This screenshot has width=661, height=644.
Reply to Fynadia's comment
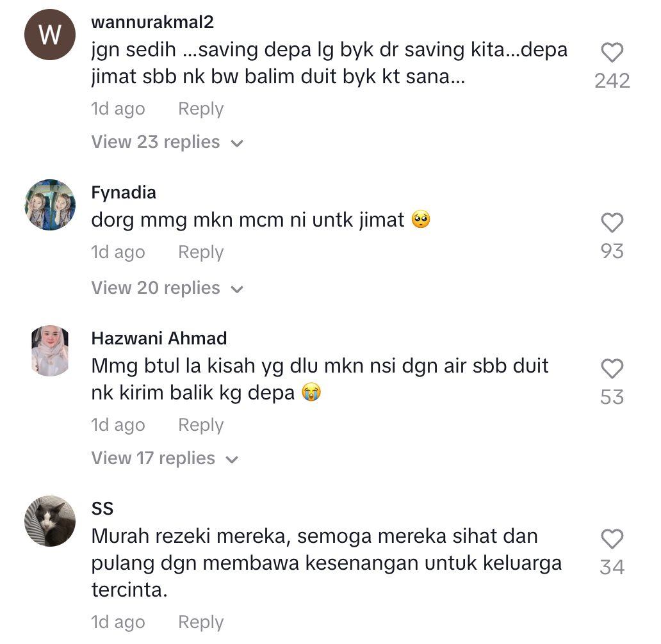click(x=200, y=252)
